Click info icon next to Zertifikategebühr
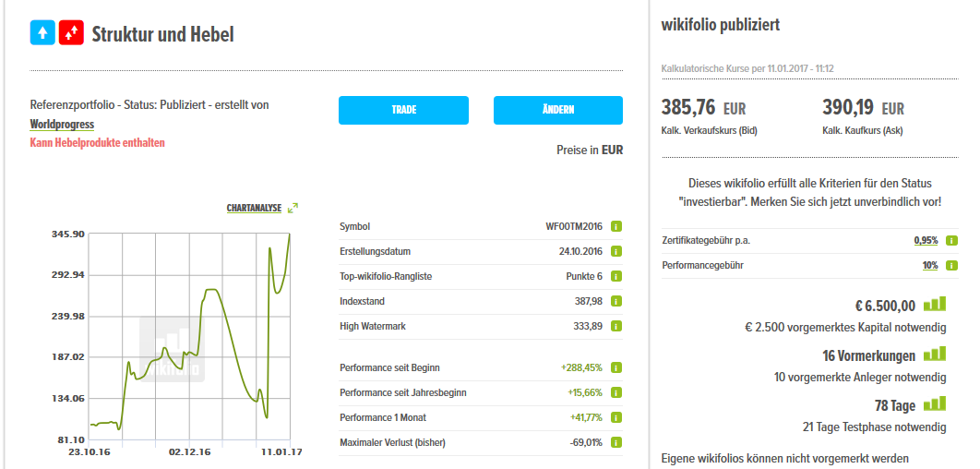Screen dimensions: 980x469 click(x=951, y=240)
